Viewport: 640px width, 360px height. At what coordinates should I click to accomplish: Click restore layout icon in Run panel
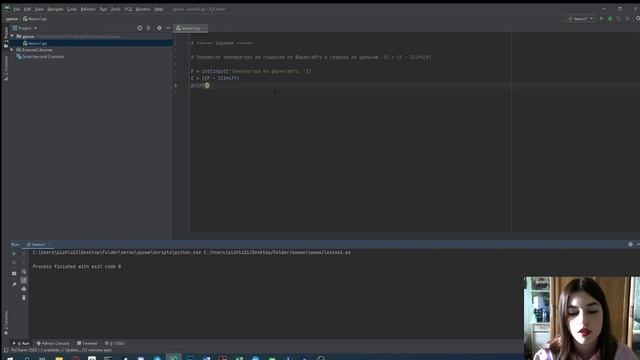click(14, 273)
